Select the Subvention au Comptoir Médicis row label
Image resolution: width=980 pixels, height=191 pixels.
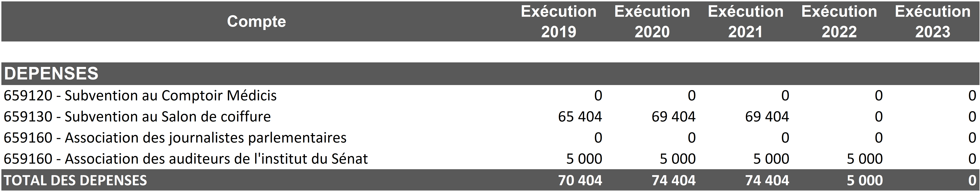coord(140,95)
